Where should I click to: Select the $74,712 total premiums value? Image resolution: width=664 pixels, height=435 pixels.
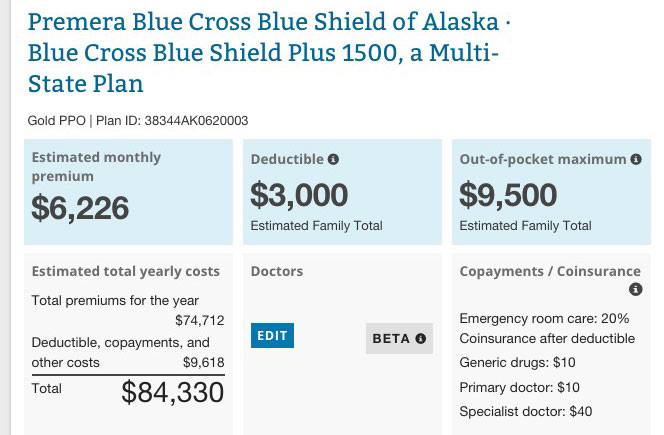pos(199,320)
